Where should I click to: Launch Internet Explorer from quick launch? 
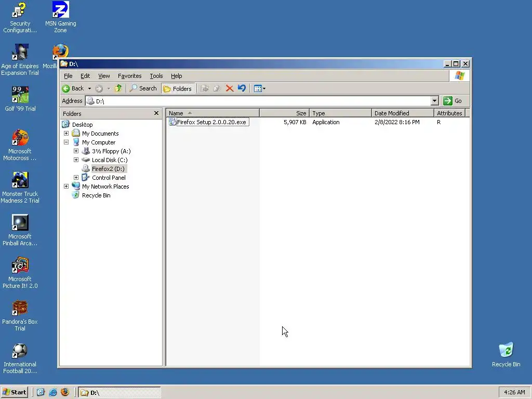[x=53, y=392]
